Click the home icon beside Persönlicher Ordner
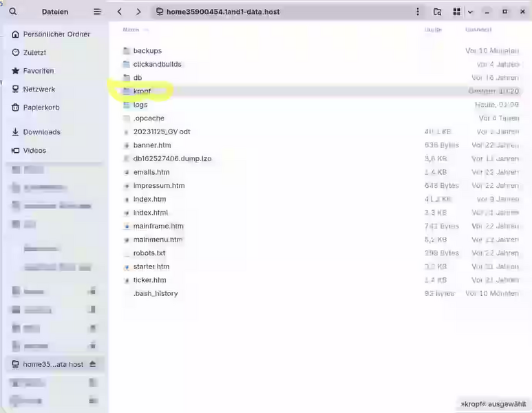Viewport: 532px width, 413px height. 15,34
